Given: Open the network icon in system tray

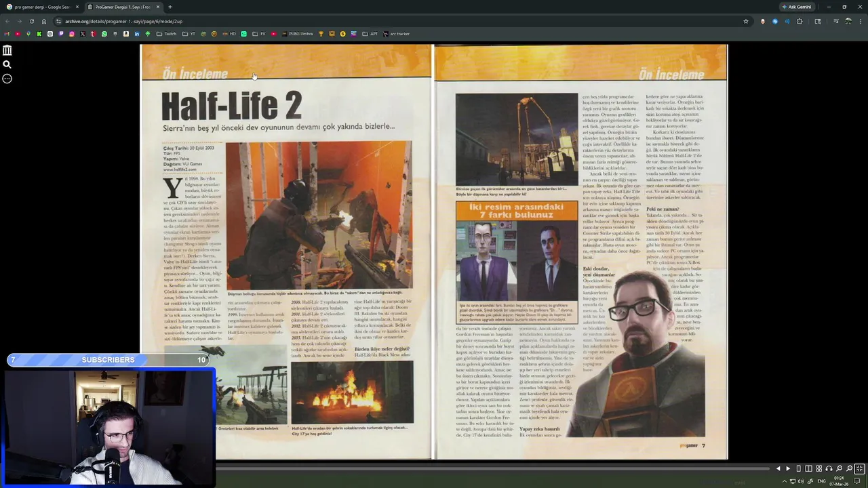Looking at the screenshot, I should pos(793,481).
